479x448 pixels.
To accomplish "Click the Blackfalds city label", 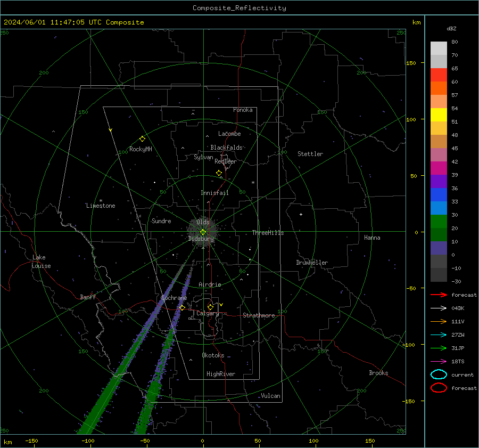I will [226, 148].
